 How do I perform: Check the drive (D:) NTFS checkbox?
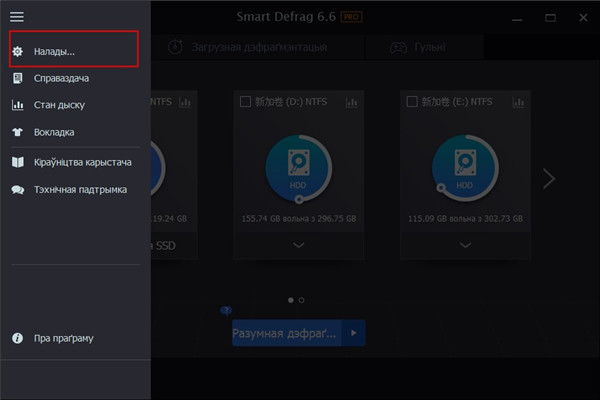tap(247, 101)
